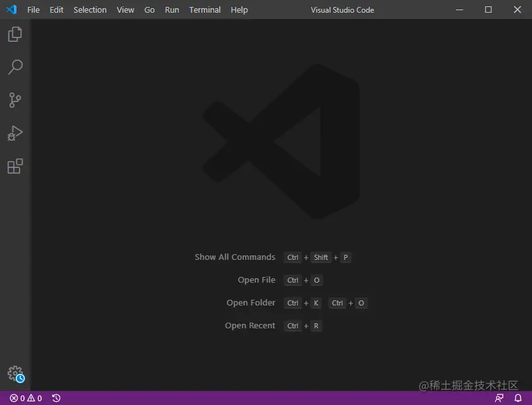Viewport: 532px width, 405px height.
Task: Click the Open File label
Action: 256,280
